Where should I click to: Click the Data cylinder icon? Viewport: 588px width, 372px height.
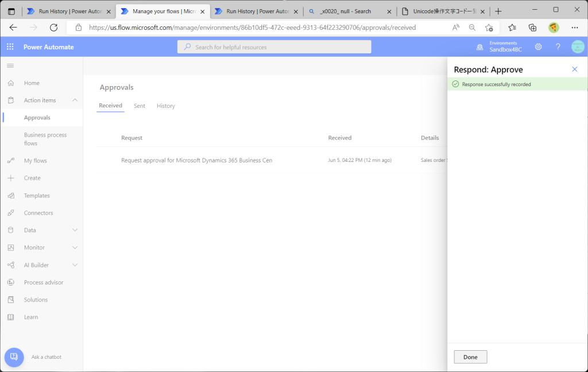coord(11,230)
